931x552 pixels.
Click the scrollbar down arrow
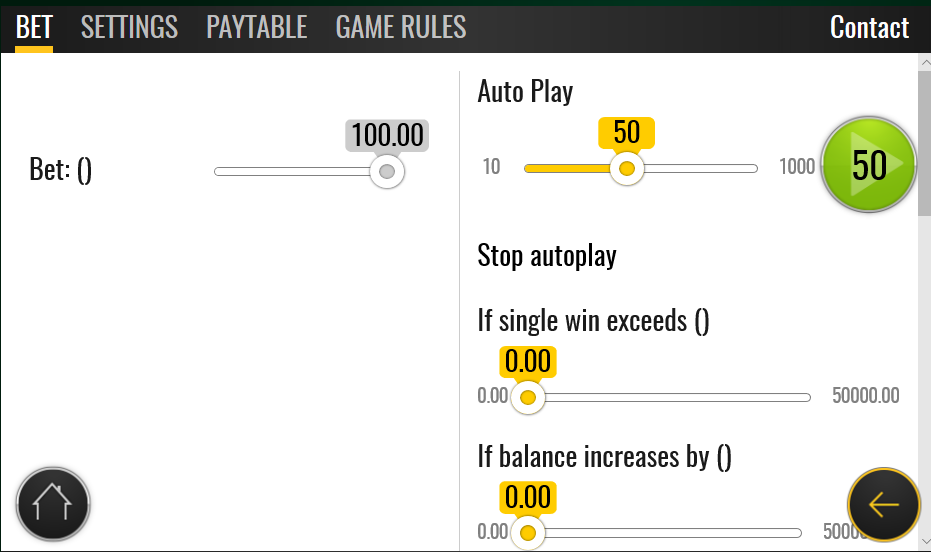924,542
